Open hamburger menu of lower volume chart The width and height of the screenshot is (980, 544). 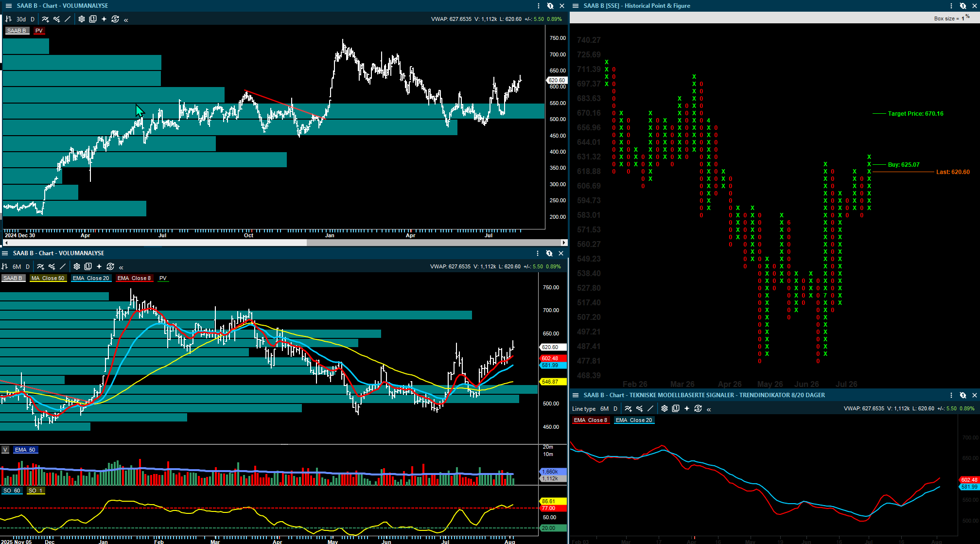pos(5,253)
